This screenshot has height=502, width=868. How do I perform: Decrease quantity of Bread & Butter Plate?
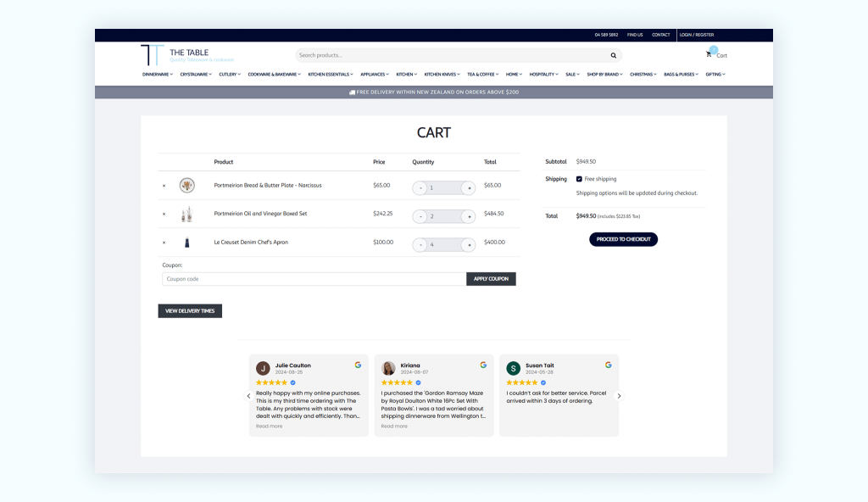click(420, 188)
